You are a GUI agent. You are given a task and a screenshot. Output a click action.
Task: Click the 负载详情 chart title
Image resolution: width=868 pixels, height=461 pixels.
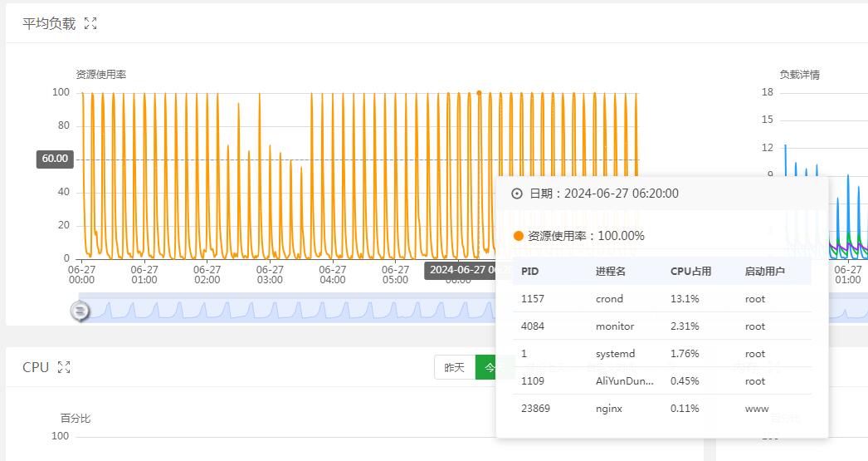click(799, 74)
